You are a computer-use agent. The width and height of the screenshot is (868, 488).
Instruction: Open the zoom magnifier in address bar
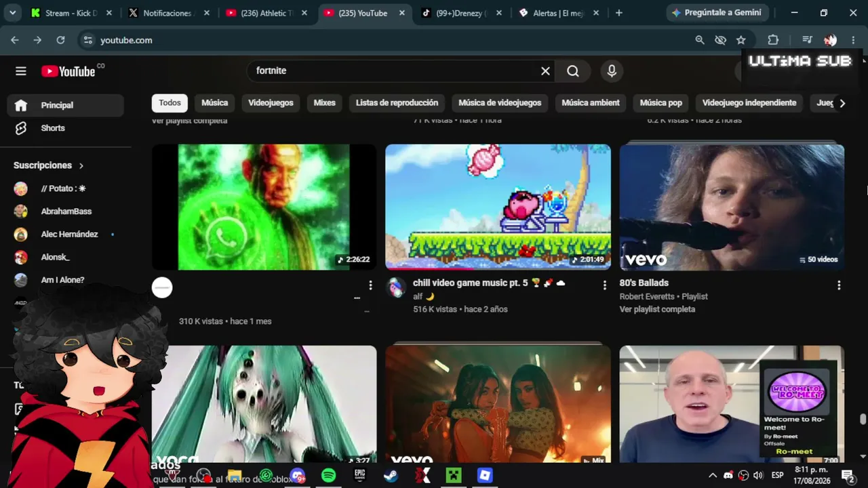point(700,40)
